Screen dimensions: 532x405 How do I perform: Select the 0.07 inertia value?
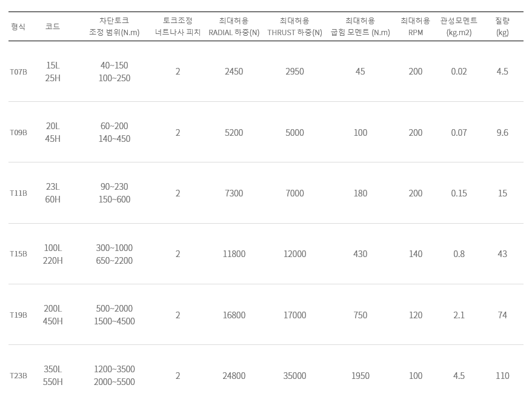pyautogui.click(x=459, y=132)
